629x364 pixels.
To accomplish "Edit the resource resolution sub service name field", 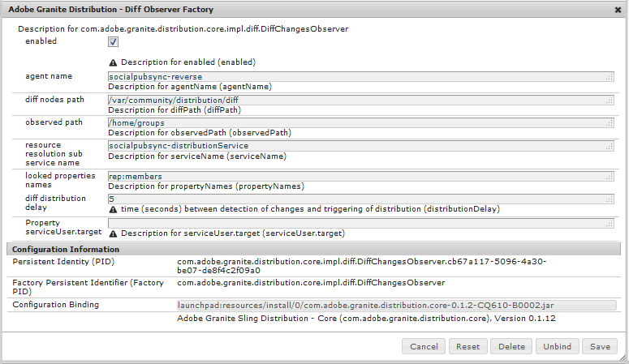I will point(361,146).
